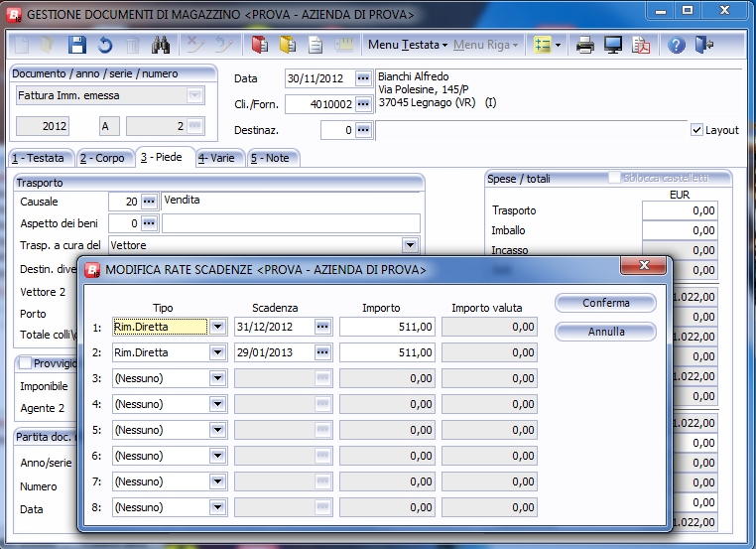This screenshot has height=549, width=756.
Task: Toggle the Sblocca castelletti checkbox
Action: (x=615, y=178)
